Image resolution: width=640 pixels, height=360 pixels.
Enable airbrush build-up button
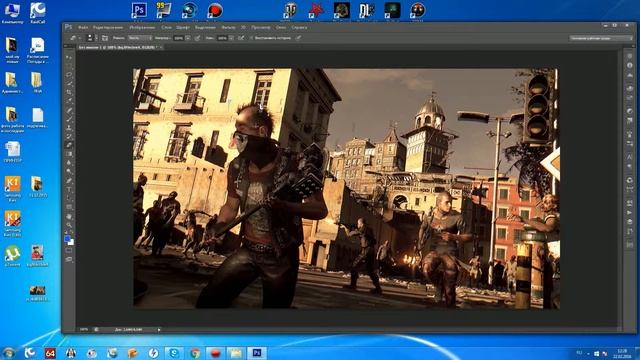(241, 38)
